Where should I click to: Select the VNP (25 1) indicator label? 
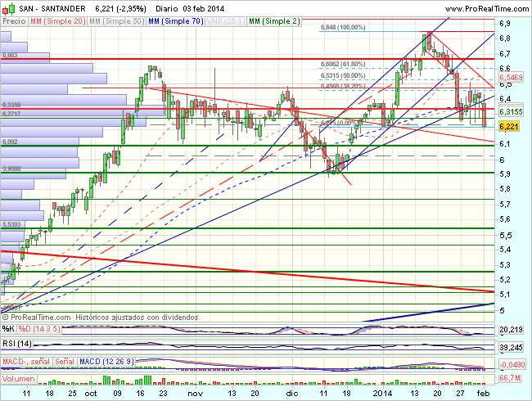[226, 21]
